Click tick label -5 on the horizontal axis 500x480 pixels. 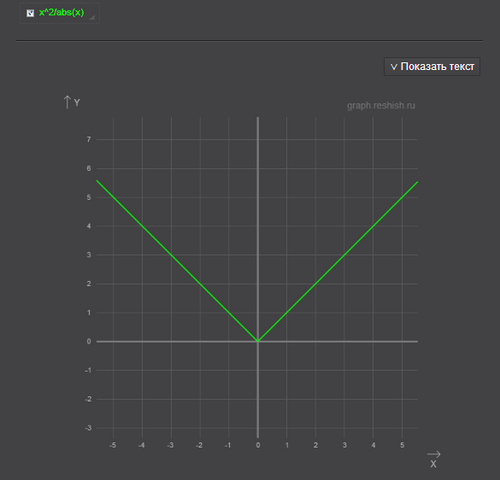point(113,445)
